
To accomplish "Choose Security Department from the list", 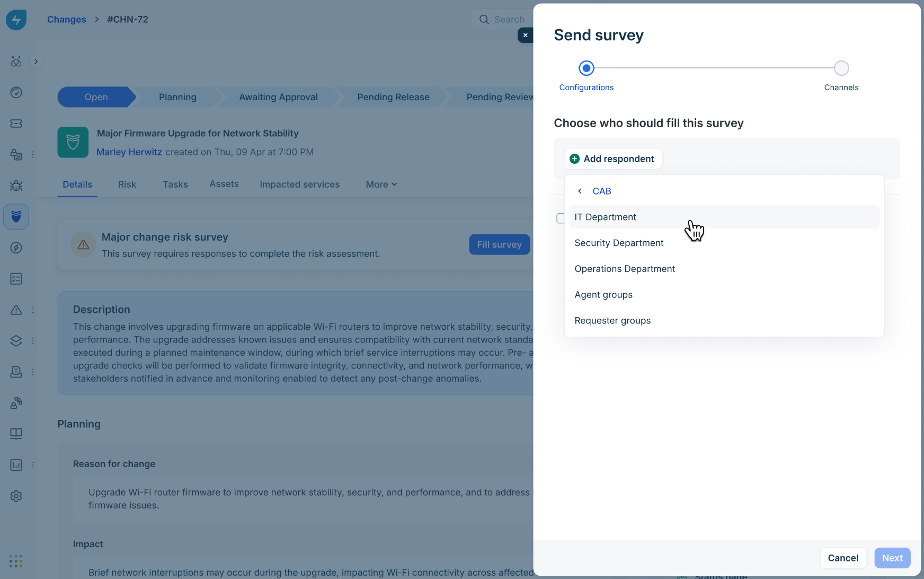I will [x=724, y=243].
